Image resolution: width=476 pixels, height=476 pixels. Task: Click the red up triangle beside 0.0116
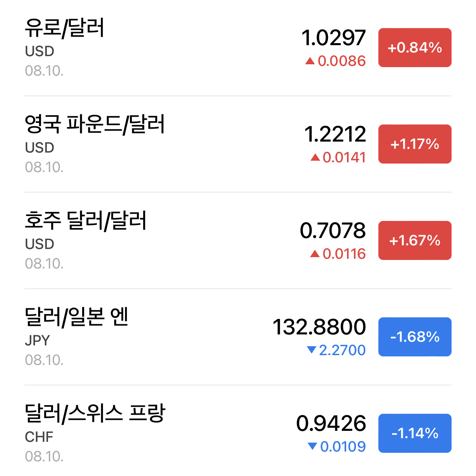tap(315, 253)
